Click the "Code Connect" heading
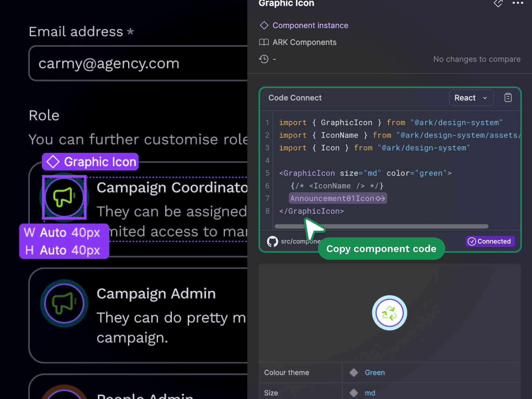Viewport: 532px width, 399px height. pyautogui.click(x=295, y=98)
